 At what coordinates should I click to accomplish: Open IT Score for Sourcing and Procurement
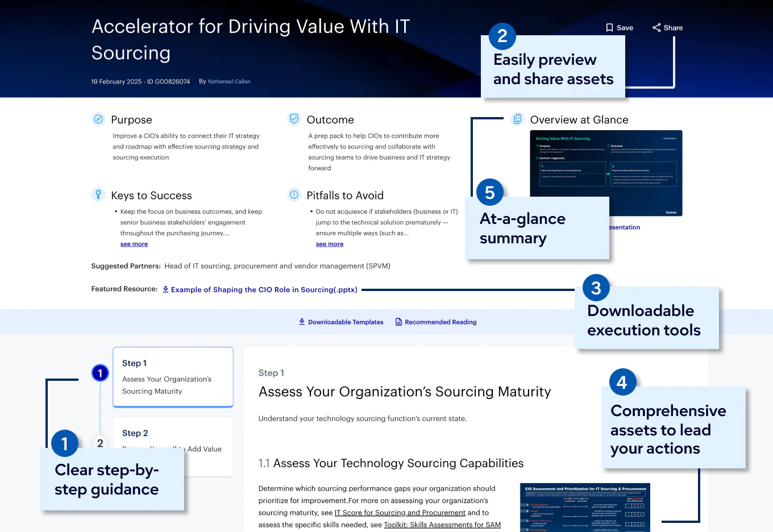click(400, 513)
